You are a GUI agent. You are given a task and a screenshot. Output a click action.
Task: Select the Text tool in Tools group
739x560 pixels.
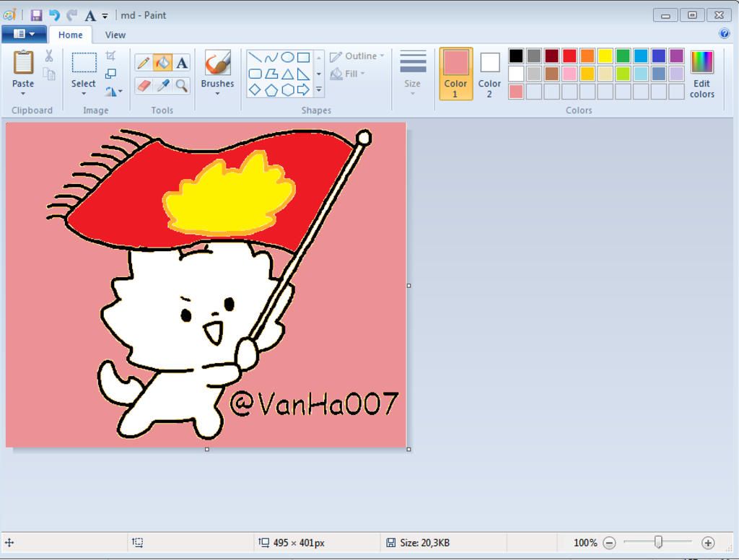[x=182, y=63]
